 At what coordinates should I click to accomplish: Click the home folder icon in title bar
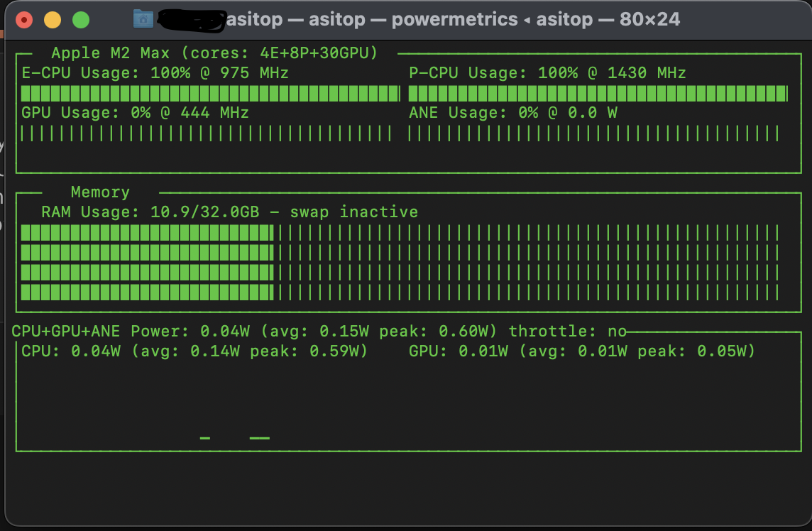point(143,19)
